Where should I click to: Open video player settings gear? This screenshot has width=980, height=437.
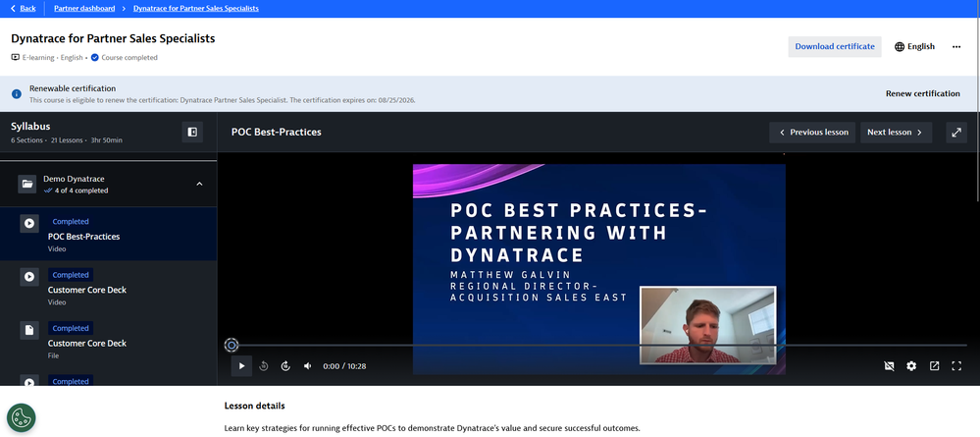(x=911, y=366)
